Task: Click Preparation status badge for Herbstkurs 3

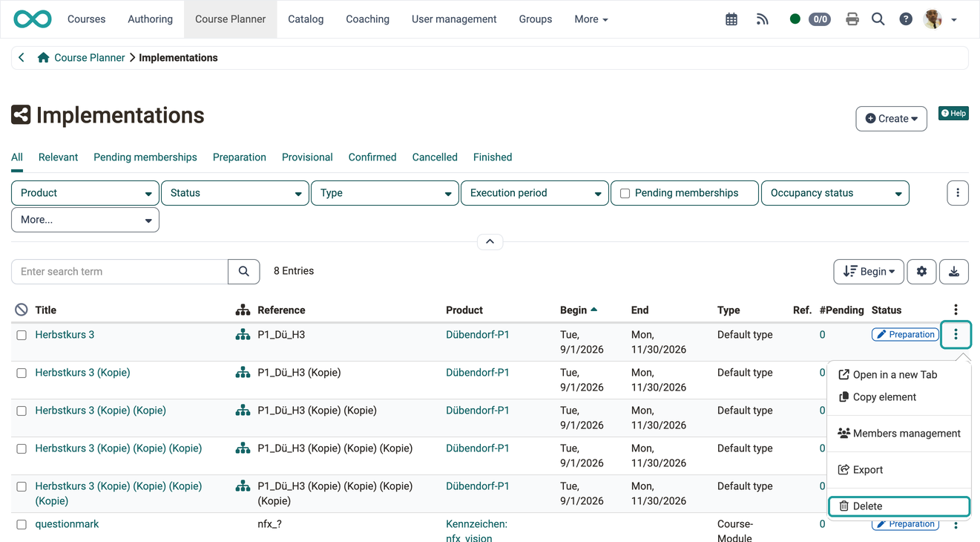Action: 905,335
